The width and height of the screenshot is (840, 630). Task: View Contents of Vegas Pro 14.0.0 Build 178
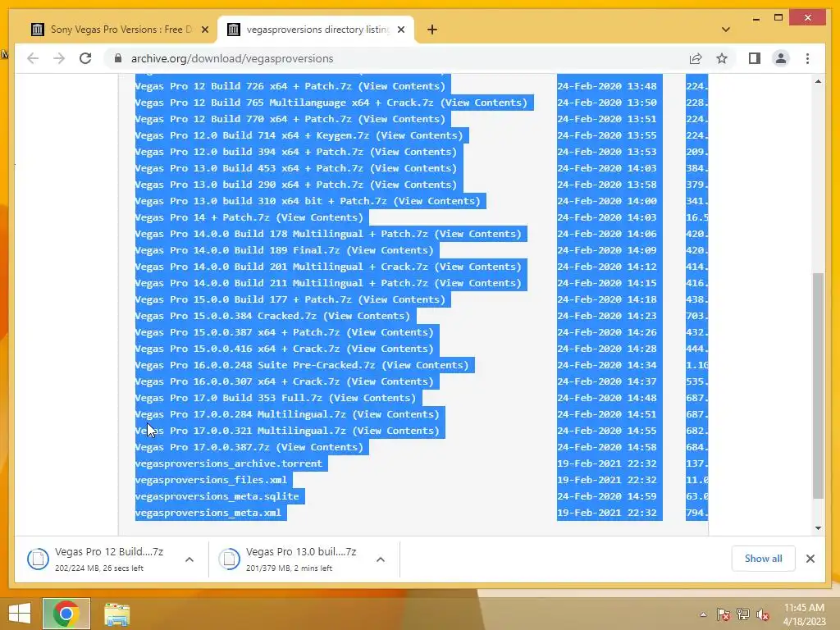[478, 234]
